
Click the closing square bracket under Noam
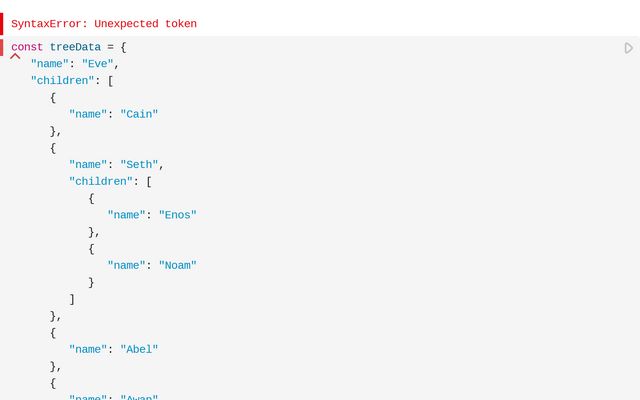[72, 299]
